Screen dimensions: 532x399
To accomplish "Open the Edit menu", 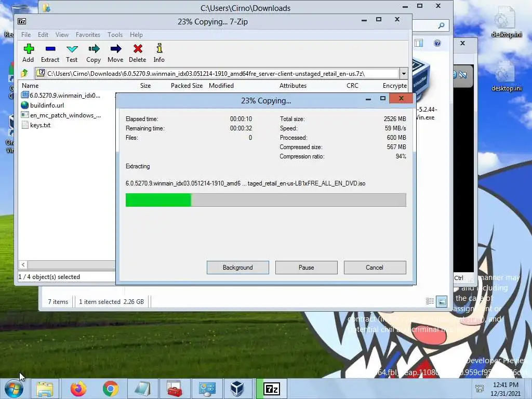I will click(43, 35).
